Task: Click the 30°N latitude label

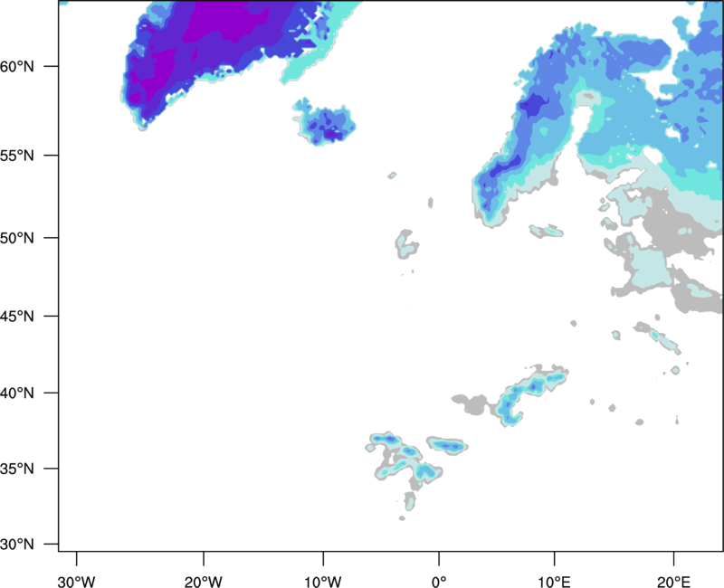Action: pos(17,545)
